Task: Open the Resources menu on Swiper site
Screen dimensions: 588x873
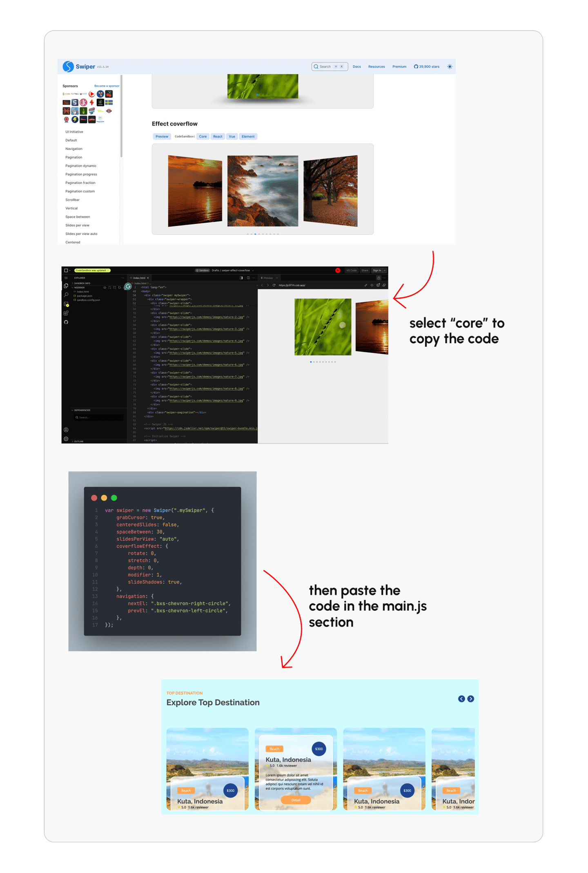Action: (376, 67)
